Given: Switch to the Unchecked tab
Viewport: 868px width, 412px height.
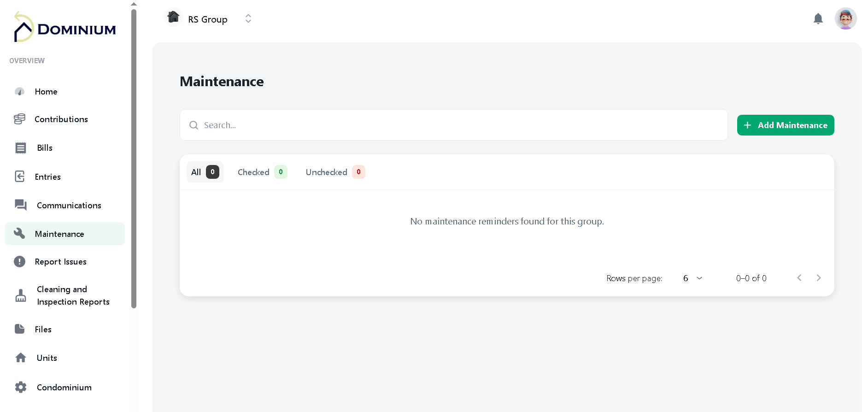Looking at the screenshot, I should (x=335, y=172).
